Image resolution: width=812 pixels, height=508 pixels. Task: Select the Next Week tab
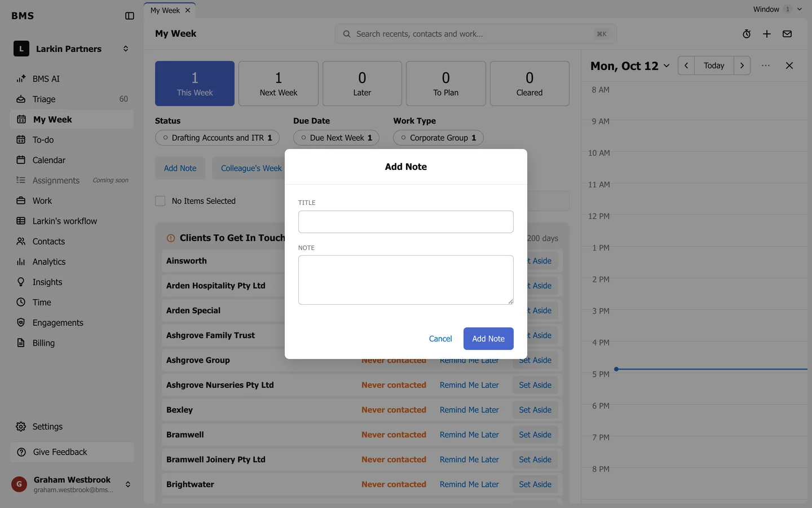(279, 84)
